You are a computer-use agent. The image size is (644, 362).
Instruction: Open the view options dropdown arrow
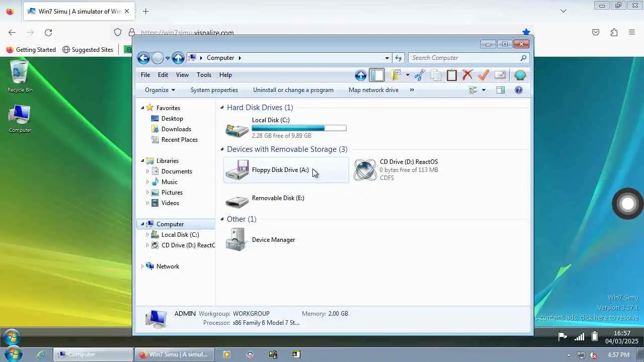[x=484, y=90]
